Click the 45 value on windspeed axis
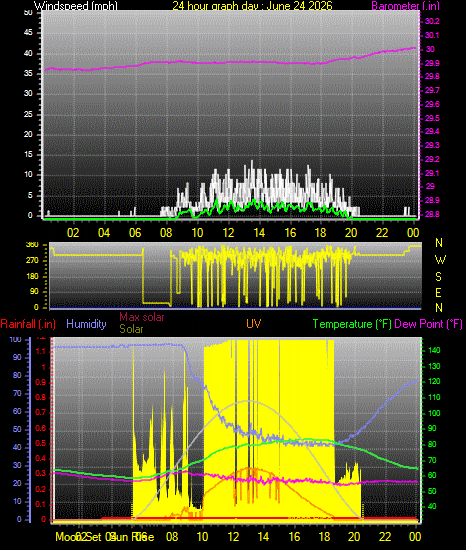The image size is (466, 550). [x=28, y=33]
